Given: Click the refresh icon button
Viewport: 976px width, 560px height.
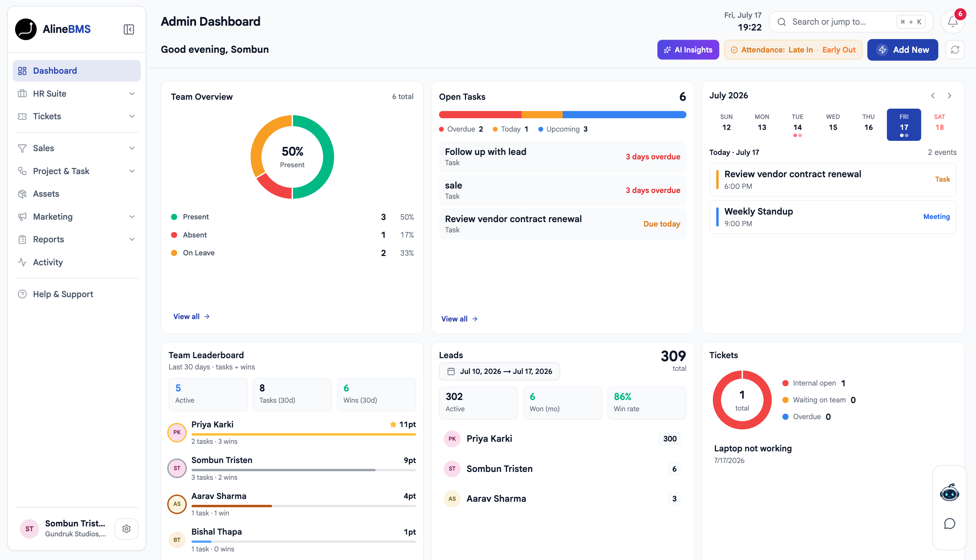Looking at the screenshot, I should (x=955, y=50).
